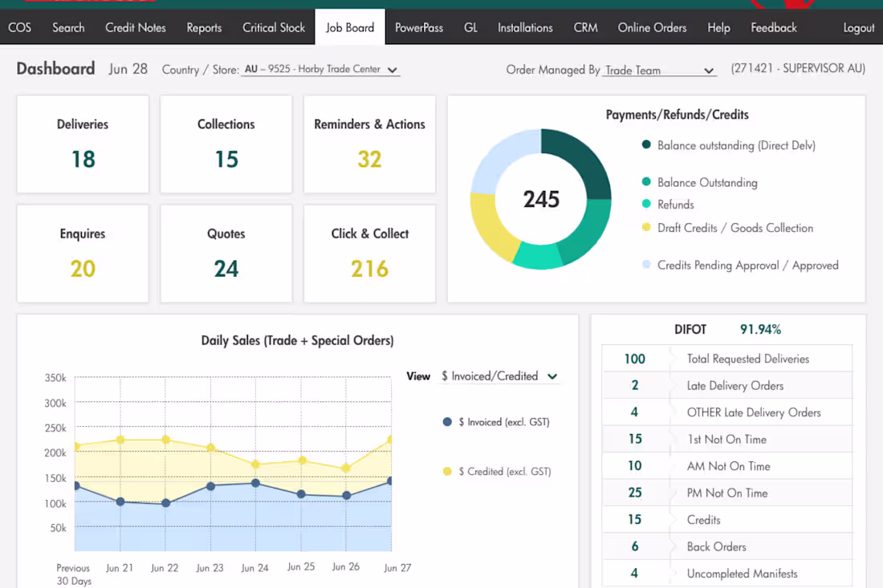Toggle the Refunds legend marker

(x=646, y=204)
